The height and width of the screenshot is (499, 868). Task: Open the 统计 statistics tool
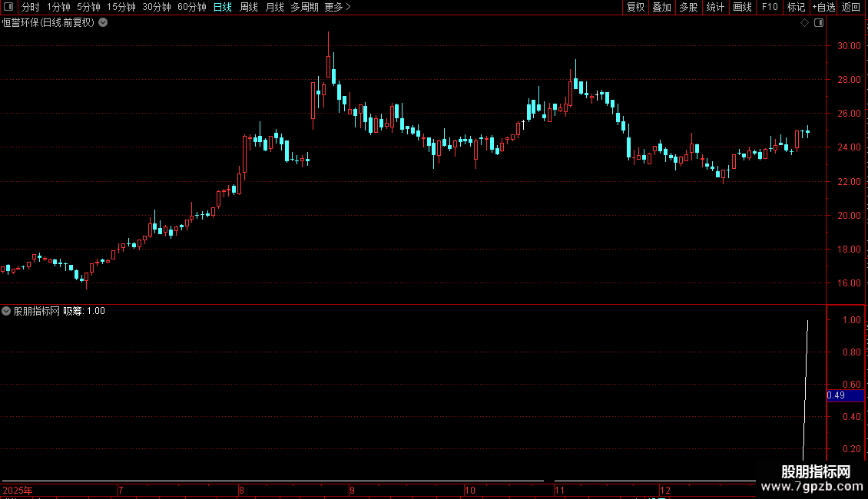tap(715, 7)
